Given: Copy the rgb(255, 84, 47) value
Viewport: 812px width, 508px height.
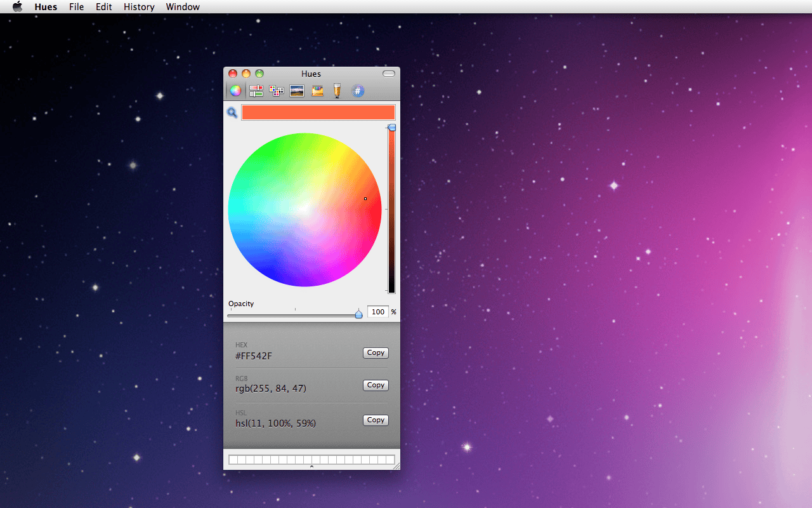Looking at the screenshot, I should tap(376, 385).
